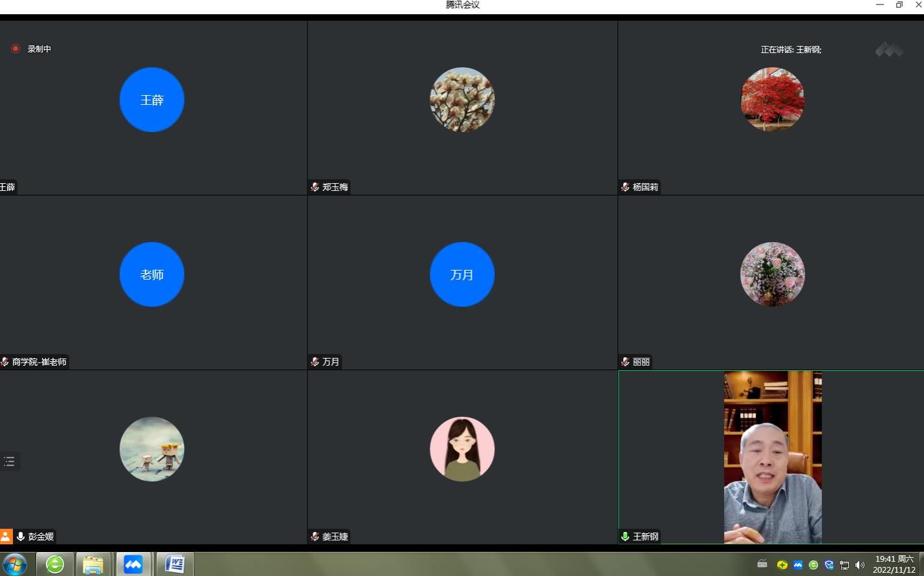Open the side list panel icon
924x576 pixels.
coord(9,461)
